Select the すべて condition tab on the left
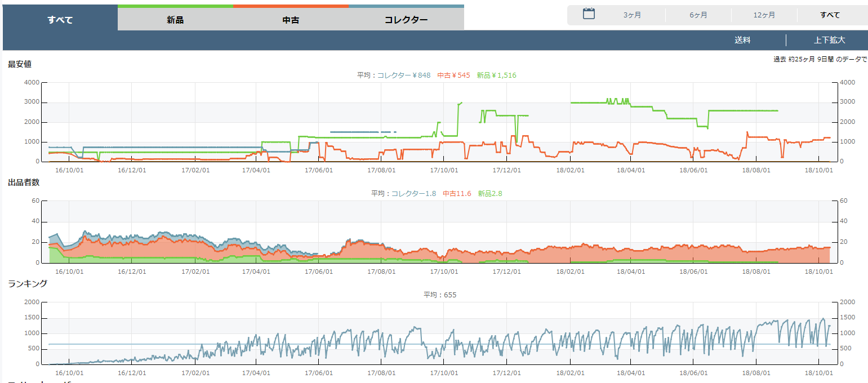 [x=60, y=20]
